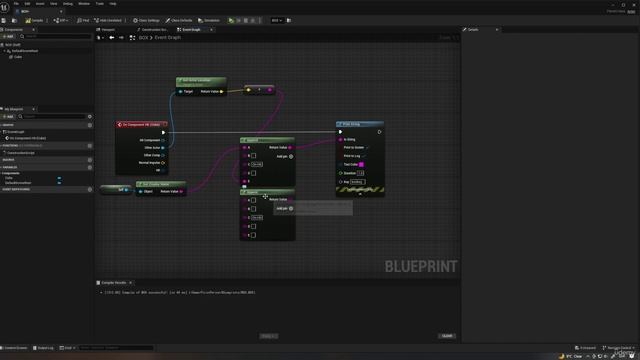This screenshot has width=640, height=360.
Task: Open the Content Drawer
Action: (14, 348)
